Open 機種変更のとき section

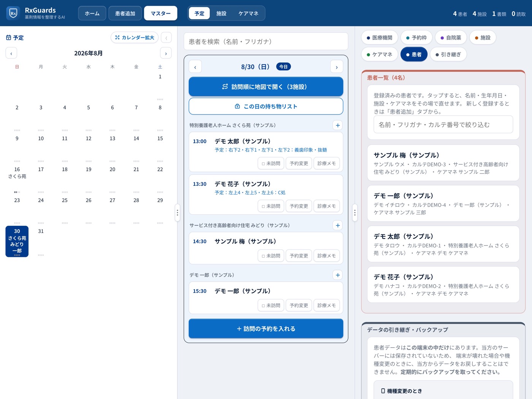[x=443, y=391]
